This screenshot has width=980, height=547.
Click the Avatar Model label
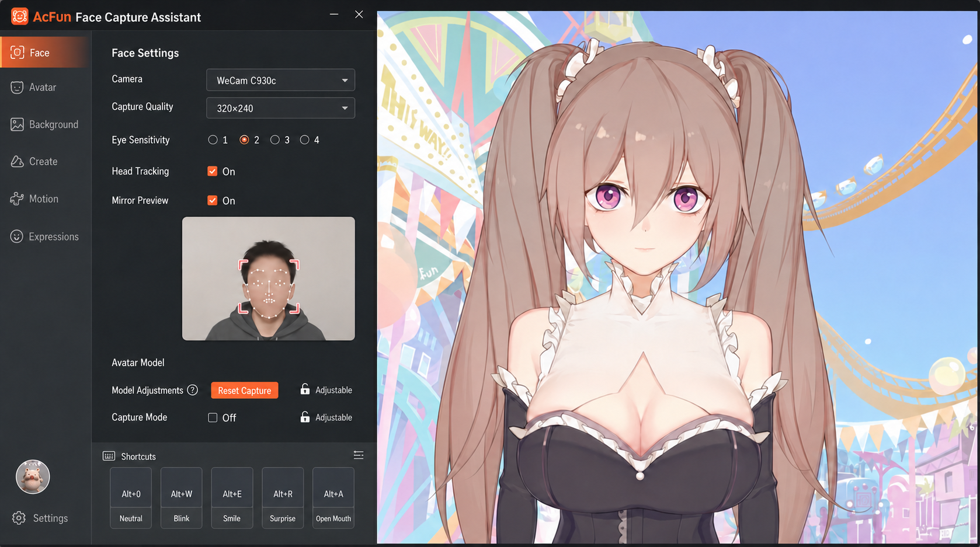(x=138, y=363)
